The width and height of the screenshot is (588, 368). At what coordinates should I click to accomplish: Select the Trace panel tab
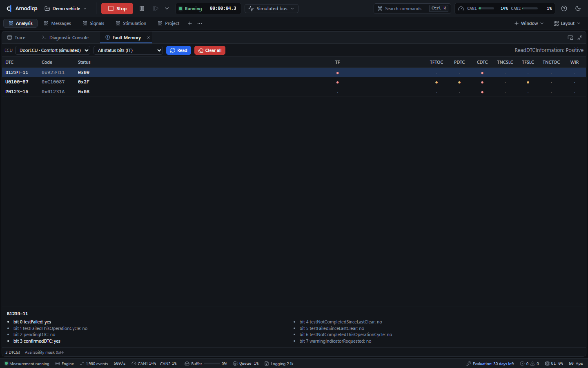[16, 38]
